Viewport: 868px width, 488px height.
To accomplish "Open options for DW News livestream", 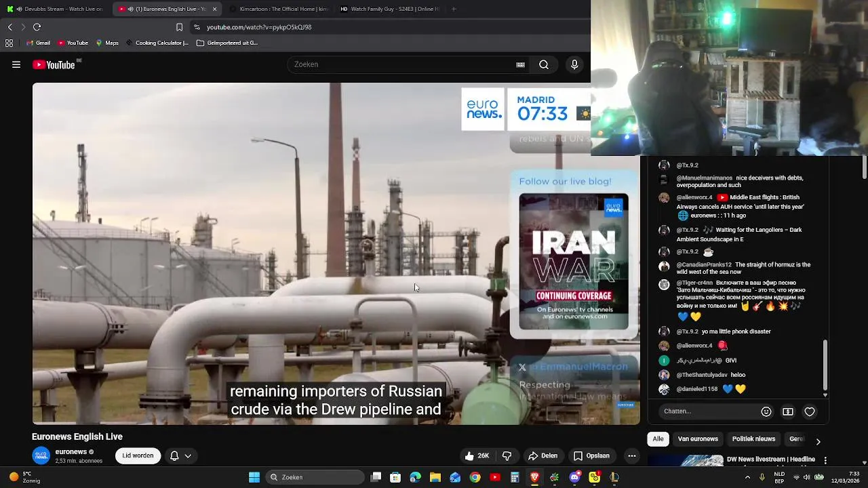I will coord(825,460).
